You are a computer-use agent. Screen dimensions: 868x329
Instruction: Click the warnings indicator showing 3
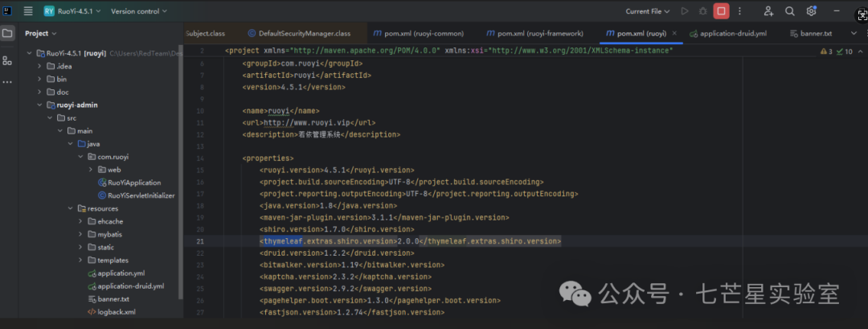coord(826,51)
